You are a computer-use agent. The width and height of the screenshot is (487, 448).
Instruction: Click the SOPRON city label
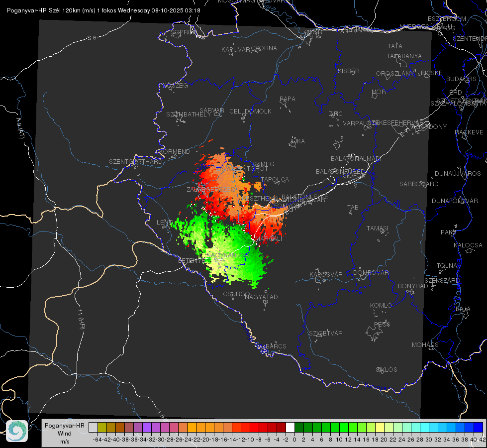tap(183, 32)
